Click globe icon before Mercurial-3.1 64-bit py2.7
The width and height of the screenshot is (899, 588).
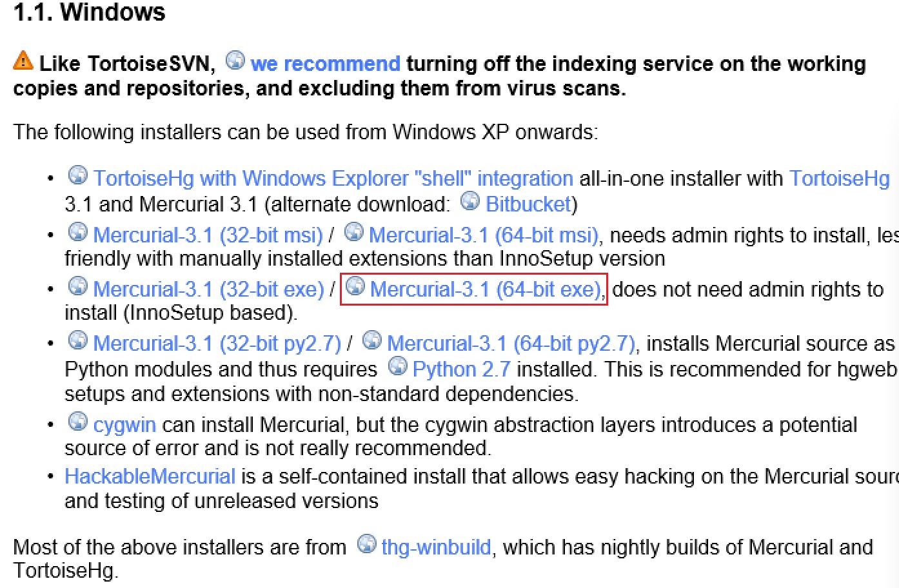[372, 340]
